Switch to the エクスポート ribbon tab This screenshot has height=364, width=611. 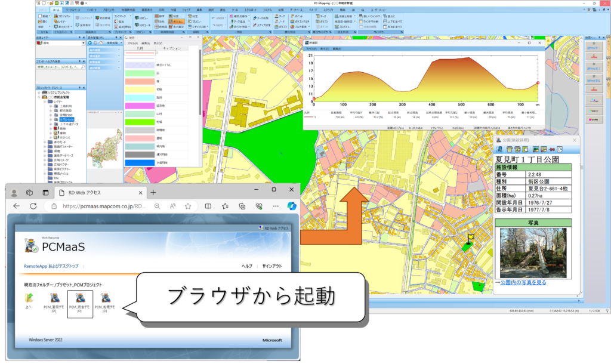[251, 10]
